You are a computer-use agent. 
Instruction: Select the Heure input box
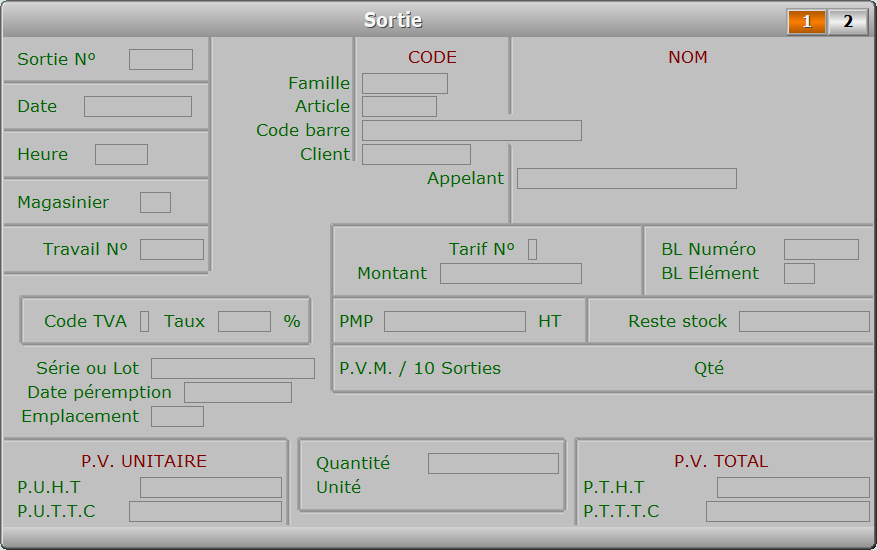(x=121, y=154)
